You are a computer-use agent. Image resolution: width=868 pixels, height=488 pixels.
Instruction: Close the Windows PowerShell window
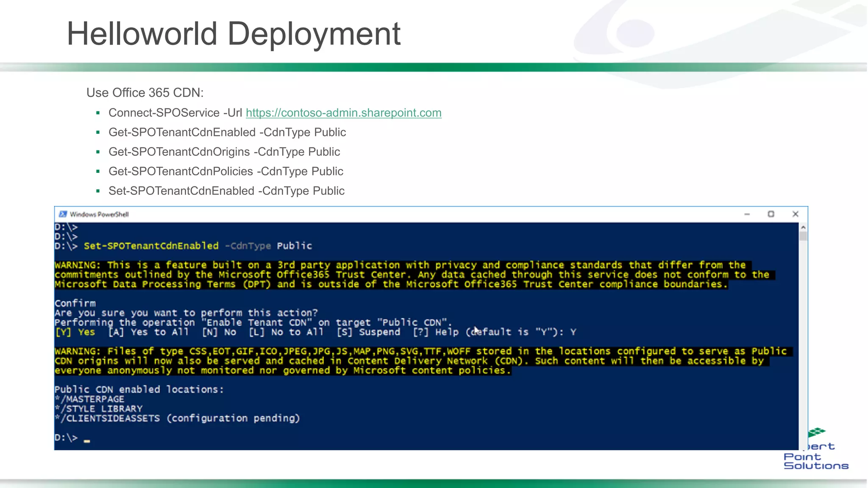pyautogui.click(x=796, y=214)
